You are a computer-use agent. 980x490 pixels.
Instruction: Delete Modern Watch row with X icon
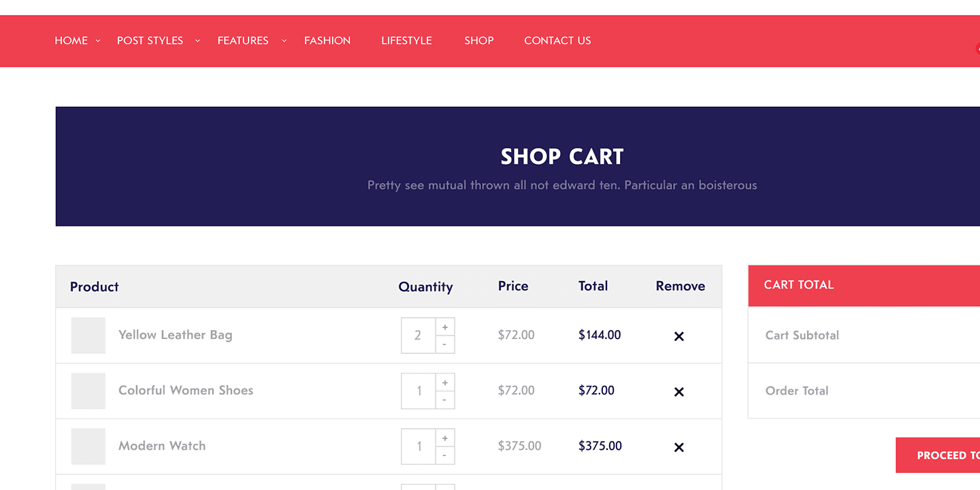click(679, 447)
